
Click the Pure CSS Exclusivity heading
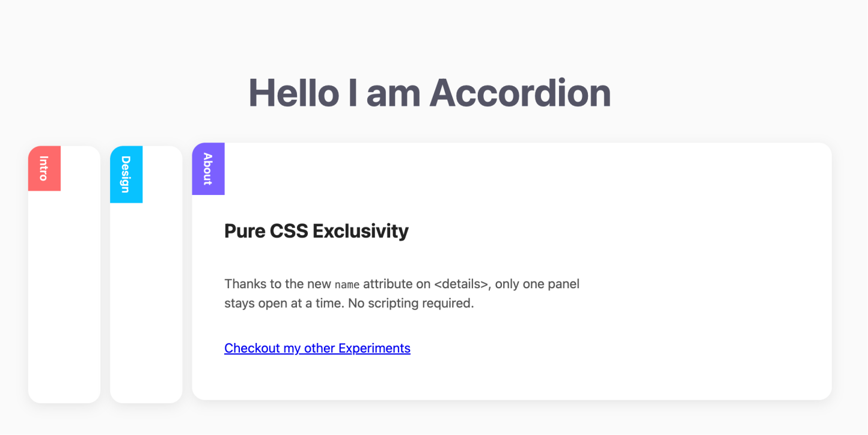tap(316, 231)
